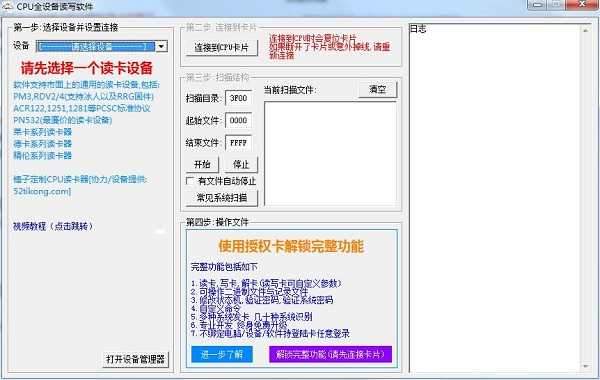
Task: Click the purple 解锁完整功能 button
Action: click(x=331, y=354)
